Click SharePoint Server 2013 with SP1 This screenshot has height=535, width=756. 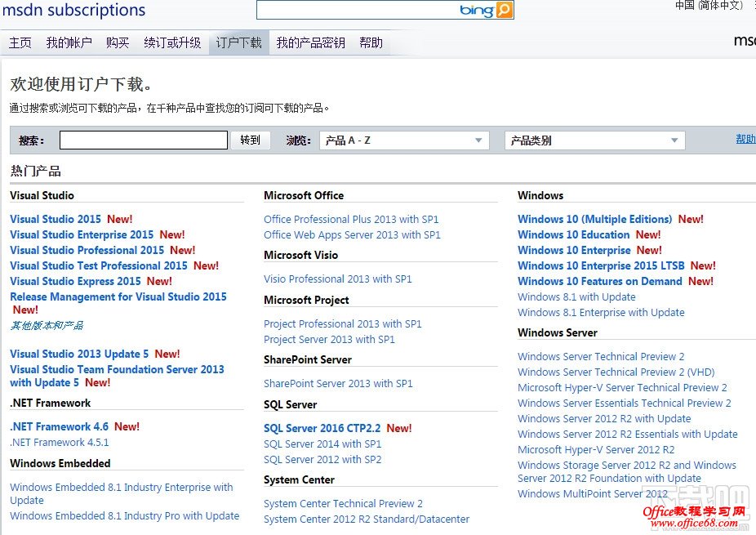click(338, 383)
